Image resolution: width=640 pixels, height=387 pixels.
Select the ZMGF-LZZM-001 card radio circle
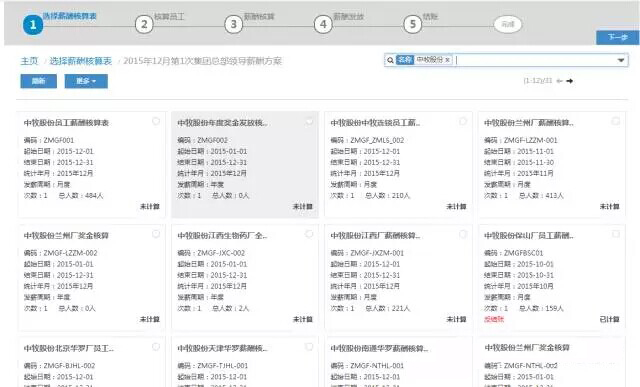click(616, 121)
